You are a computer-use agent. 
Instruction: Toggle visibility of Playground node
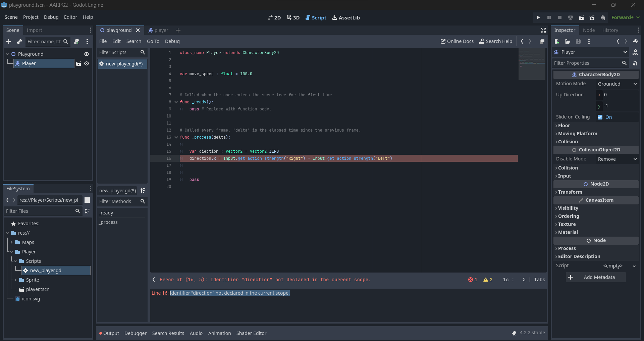pyautogui.click(x=87, y=54)
